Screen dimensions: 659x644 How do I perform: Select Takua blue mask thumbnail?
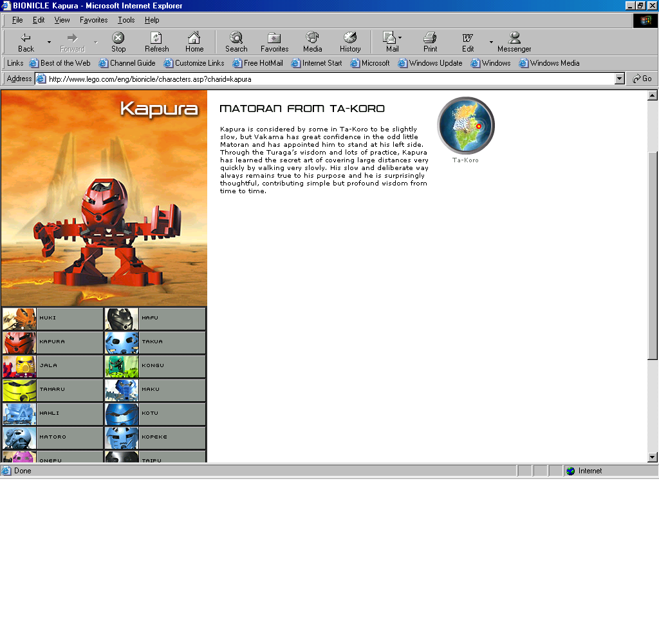[x=122, y=343]
